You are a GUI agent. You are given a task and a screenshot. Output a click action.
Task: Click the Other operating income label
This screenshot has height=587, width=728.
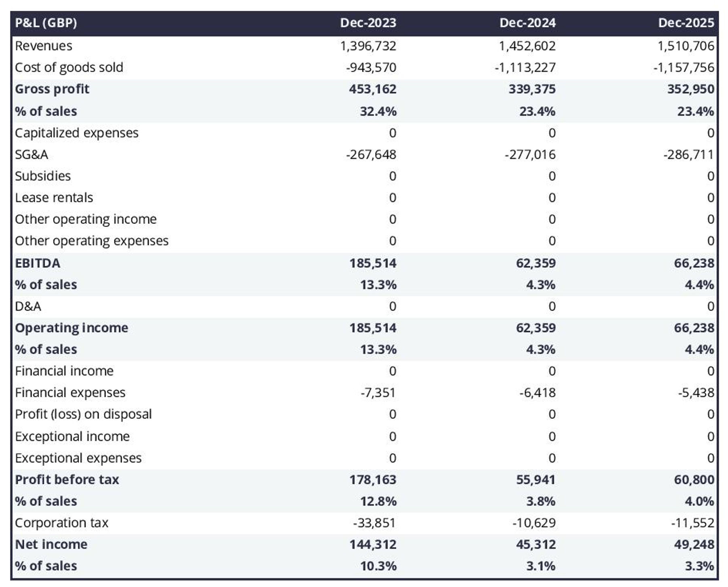(86, 219)
